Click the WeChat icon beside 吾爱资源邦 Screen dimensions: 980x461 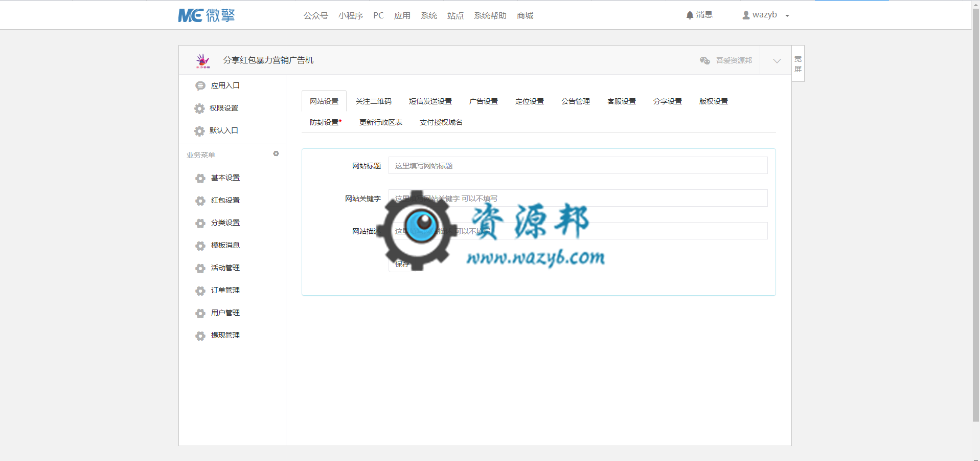click(x=705, y=60)
